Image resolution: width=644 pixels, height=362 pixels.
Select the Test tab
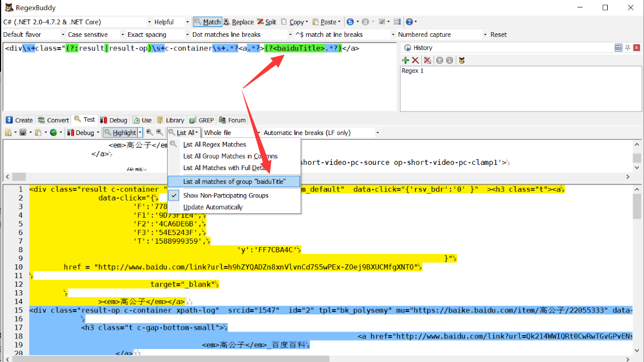[x=84, y=120]
